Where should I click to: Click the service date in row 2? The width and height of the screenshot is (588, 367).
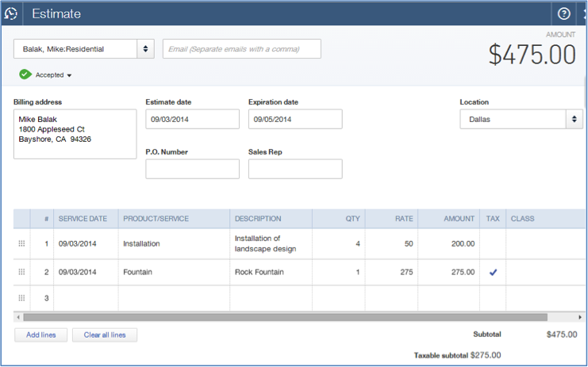tap(86, 272)
